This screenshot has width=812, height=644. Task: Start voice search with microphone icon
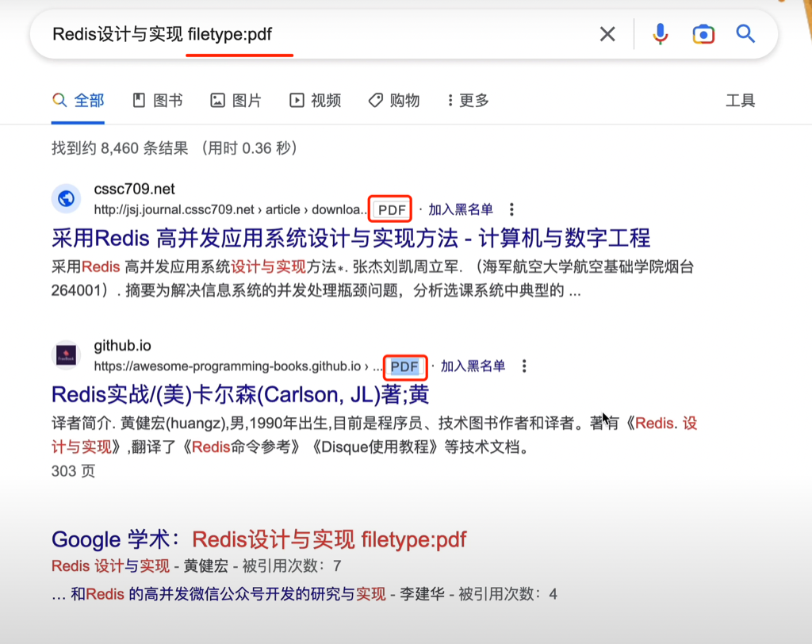660,34
